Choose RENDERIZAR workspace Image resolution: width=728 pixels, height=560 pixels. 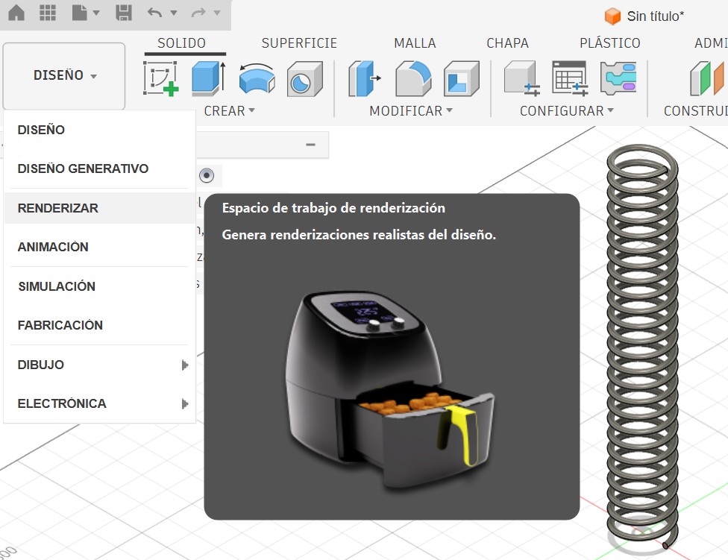99,208
